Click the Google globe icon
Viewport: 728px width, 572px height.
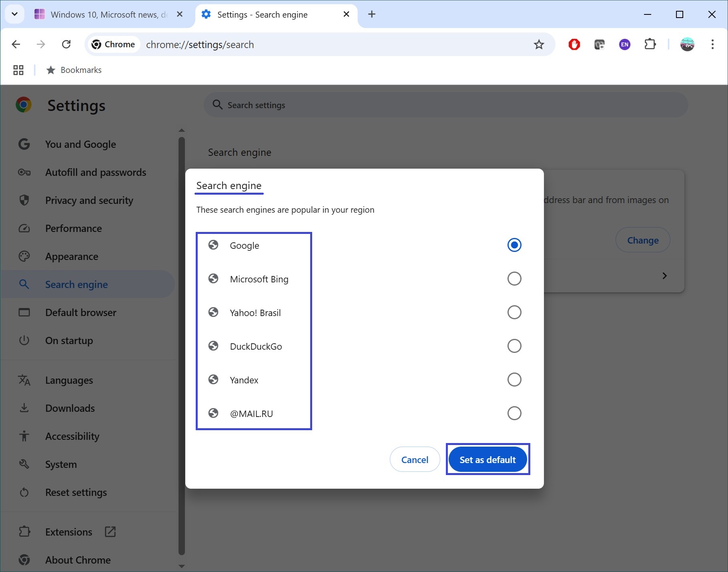click(x=213, y=245)
